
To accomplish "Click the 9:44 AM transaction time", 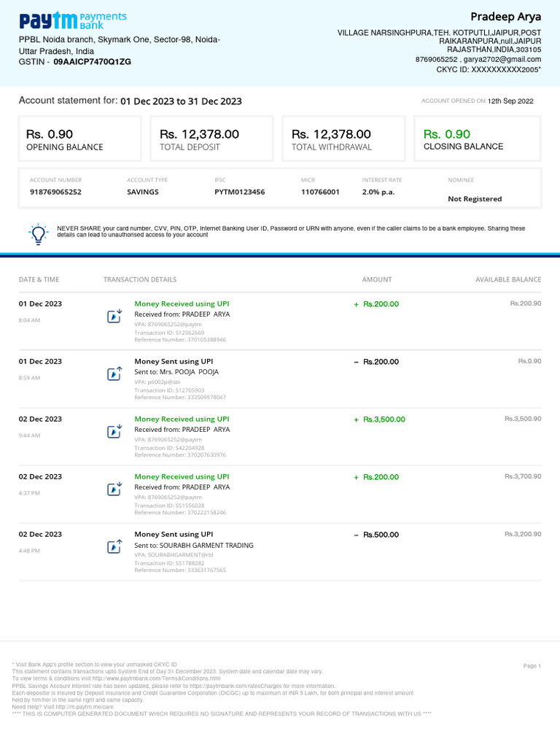I will 29,436.
